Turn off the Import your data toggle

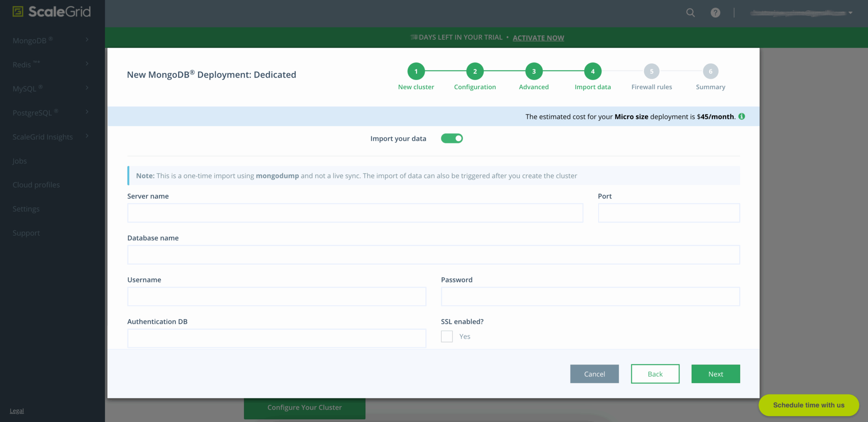tap(452, 138)
